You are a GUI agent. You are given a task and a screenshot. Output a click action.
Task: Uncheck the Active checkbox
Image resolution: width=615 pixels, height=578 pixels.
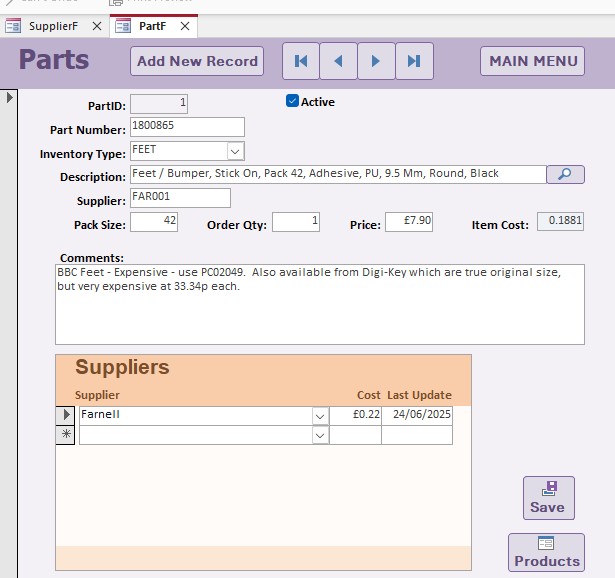(292, 101)
